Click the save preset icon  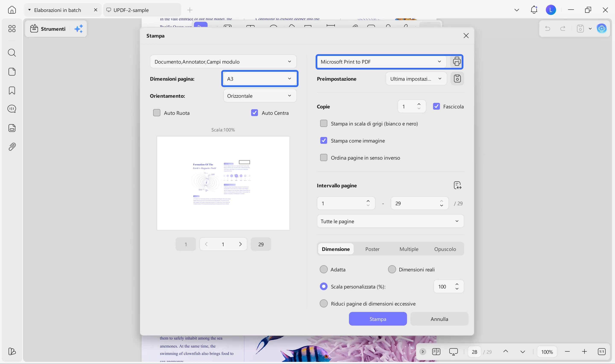[457, 79]
